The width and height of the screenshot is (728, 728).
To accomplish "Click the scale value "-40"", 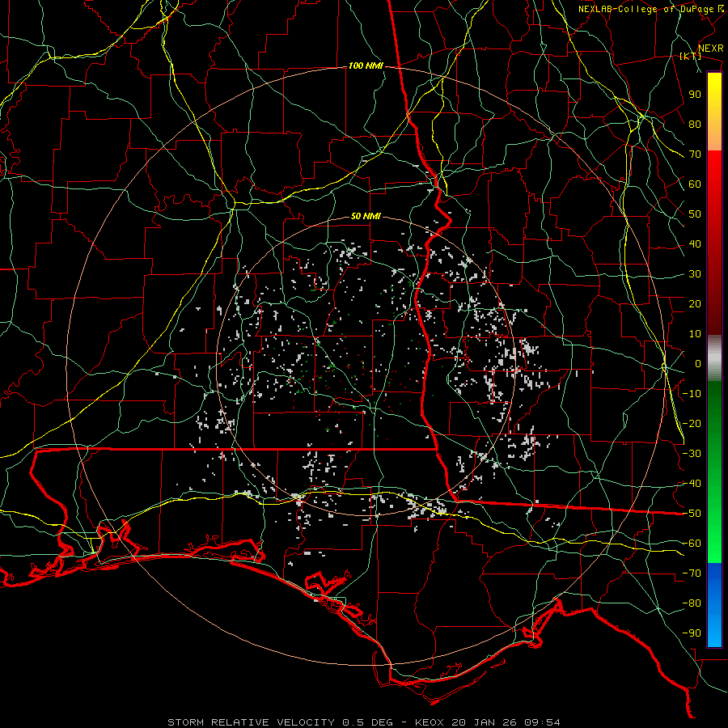I will pyautogui.click(x=692, y=484).
